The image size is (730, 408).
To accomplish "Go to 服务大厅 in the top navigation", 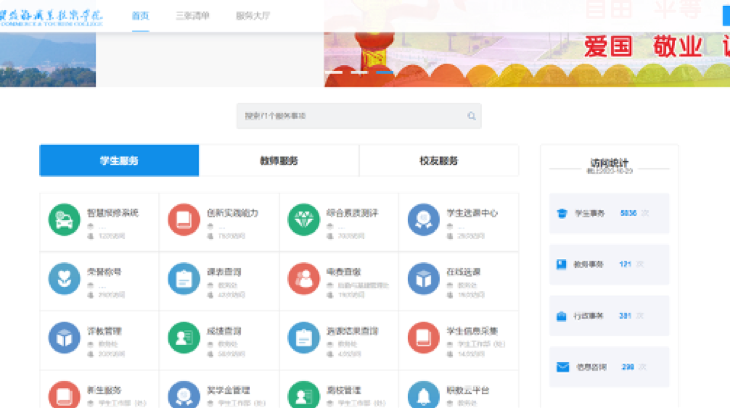I will (x=252, y=17).
